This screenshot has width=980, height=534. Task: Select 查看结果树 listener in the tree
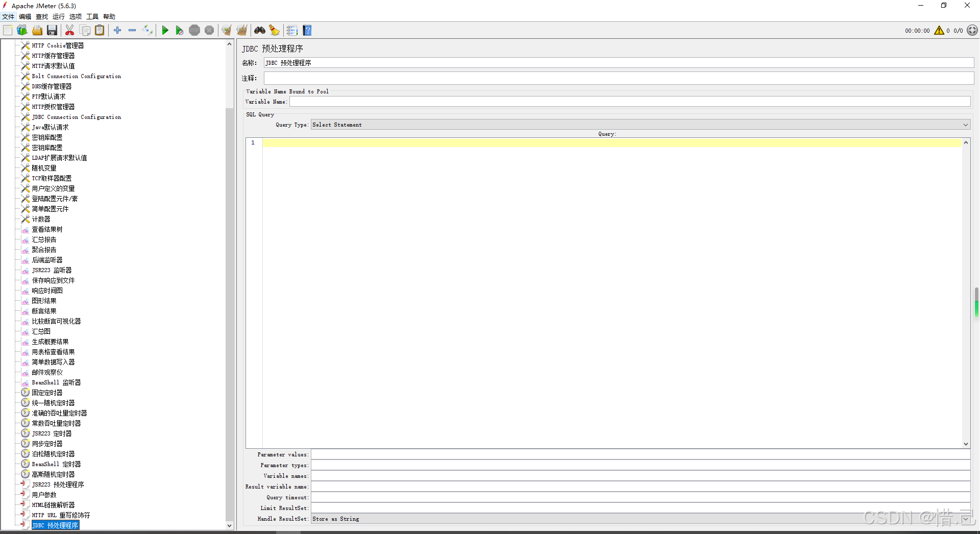pyautogui.click(x=47, y=229)
